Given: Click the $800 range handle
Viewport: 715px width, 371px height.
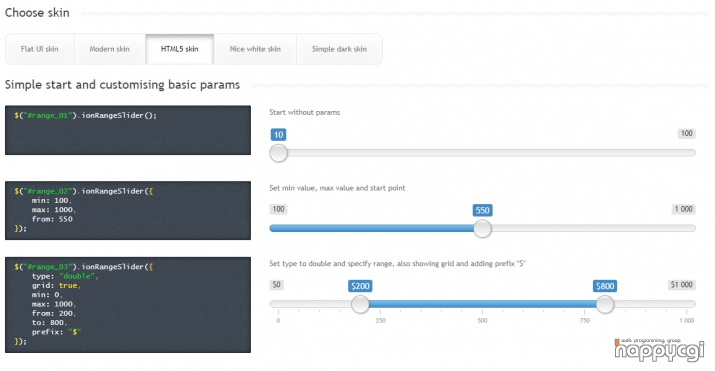Looking at the screenshot, I should point(605,304).
